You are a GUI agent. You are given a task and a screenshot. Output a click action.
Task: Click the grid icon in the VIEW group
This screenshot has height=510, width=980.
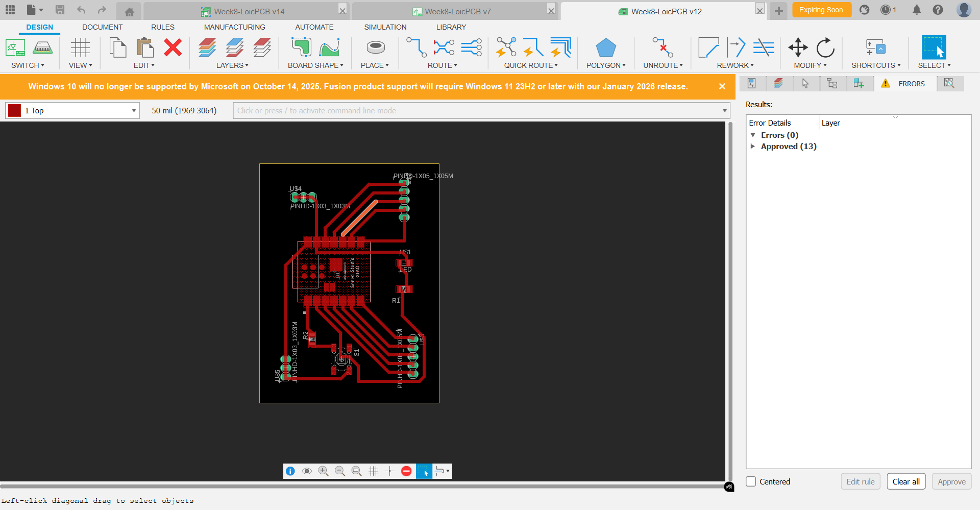80,48
